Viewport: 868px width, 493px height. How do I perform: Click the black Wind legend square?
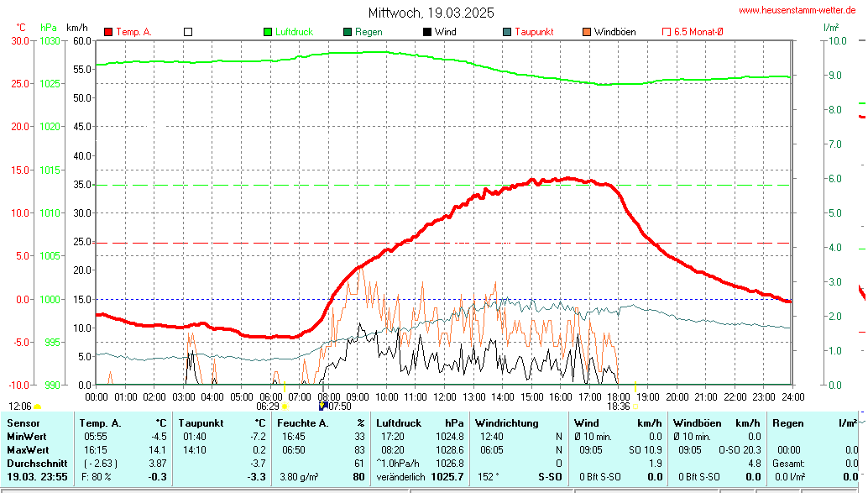coord(427,32)
